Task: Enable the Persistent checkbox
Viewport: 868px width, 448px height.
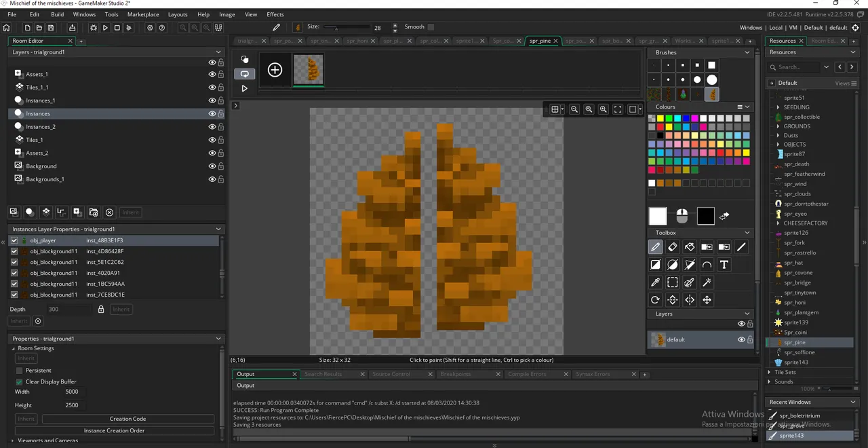Action: click(x=19, y=371)
